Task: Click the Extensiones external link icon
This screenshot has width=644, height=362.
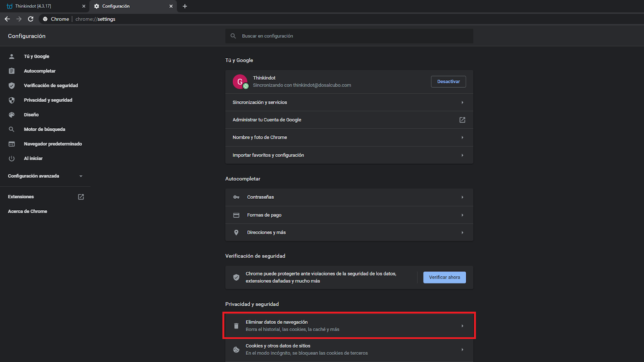Action: click(81, 197)
